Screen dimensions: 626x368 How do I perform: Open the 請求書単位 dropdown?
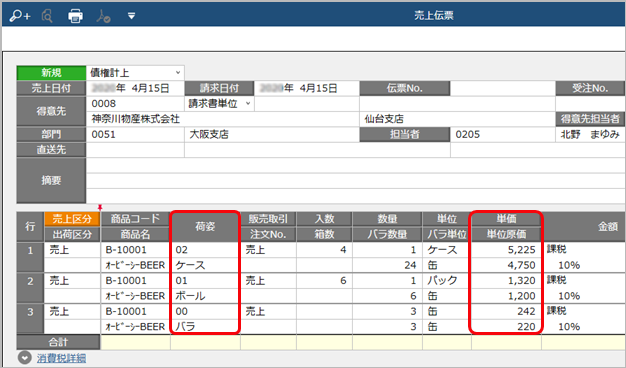point(248,103)
